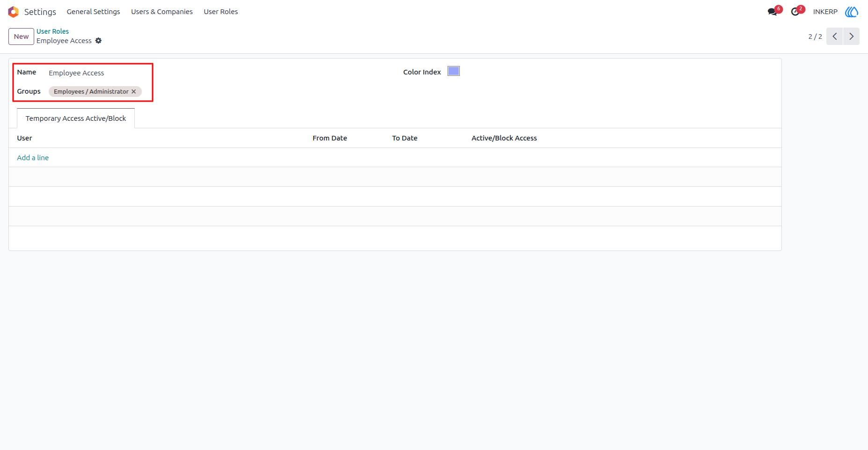Remove the Employees / Administrator tag

[x=134, y=92]
